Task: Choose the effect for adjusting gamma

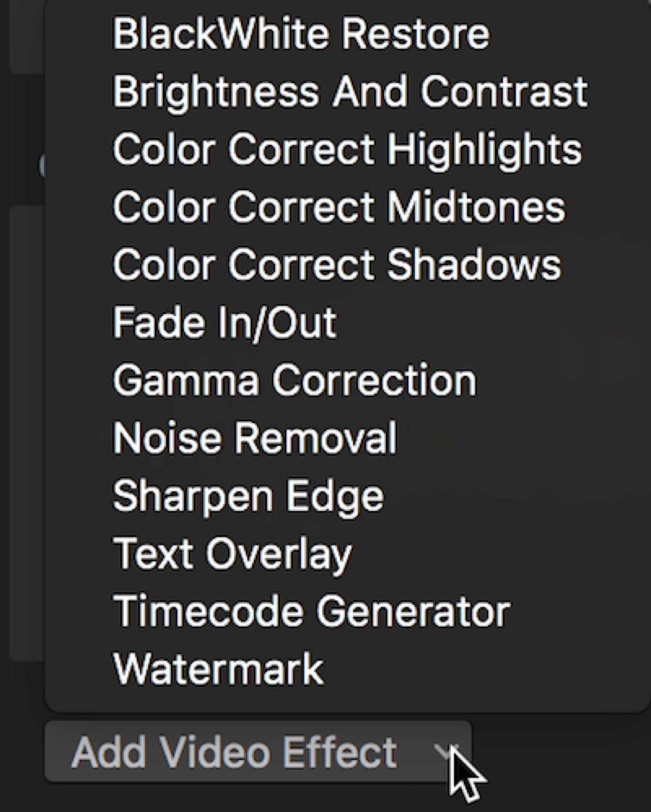Action: [294, 380]
